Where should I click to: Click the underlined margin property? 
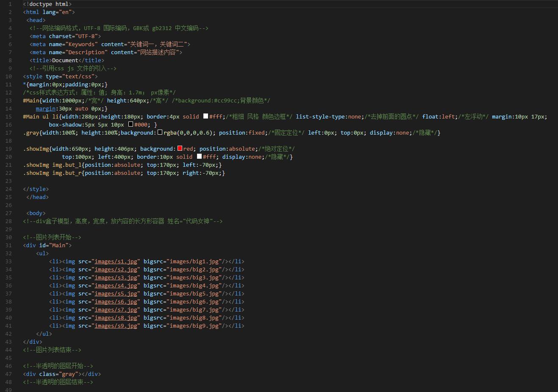(x=46, y=109)
